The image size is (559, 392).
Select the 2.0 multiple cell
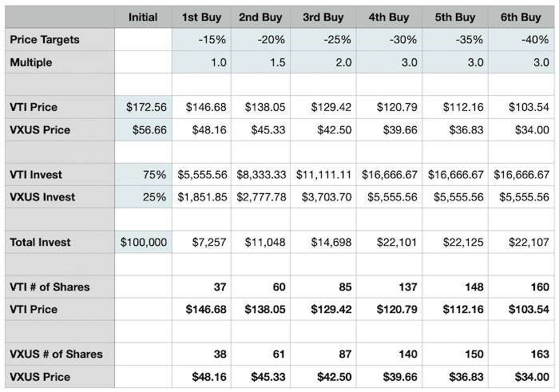coord(323,62)
